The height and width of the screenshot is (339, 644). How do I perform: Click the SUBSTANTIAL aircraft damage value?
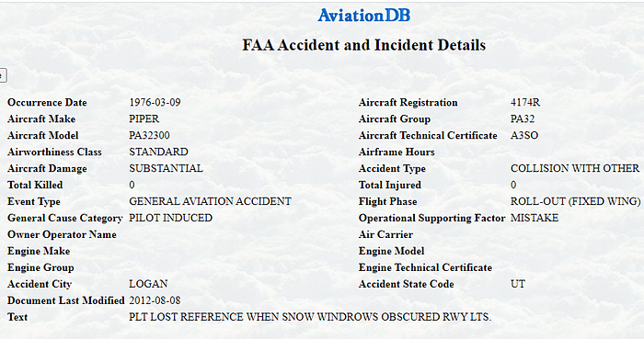(x=166, y=168)
